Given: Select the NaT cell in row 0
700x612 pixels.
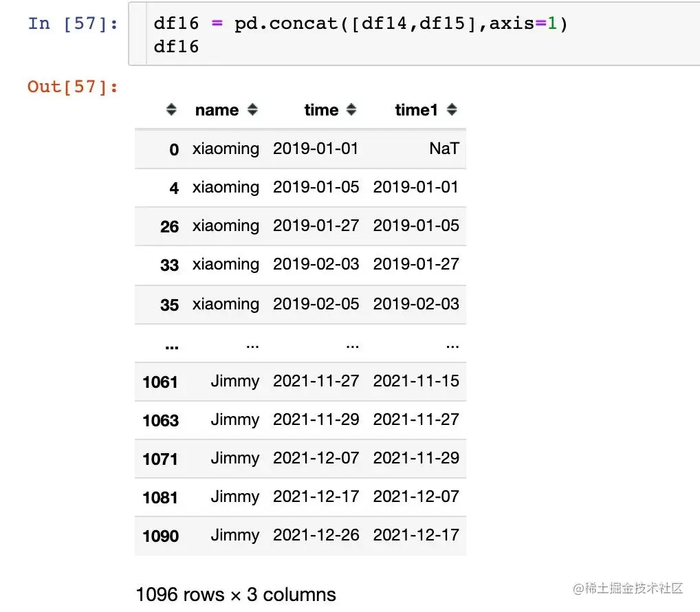Looking at the screenshot, I should coord(444,149).
